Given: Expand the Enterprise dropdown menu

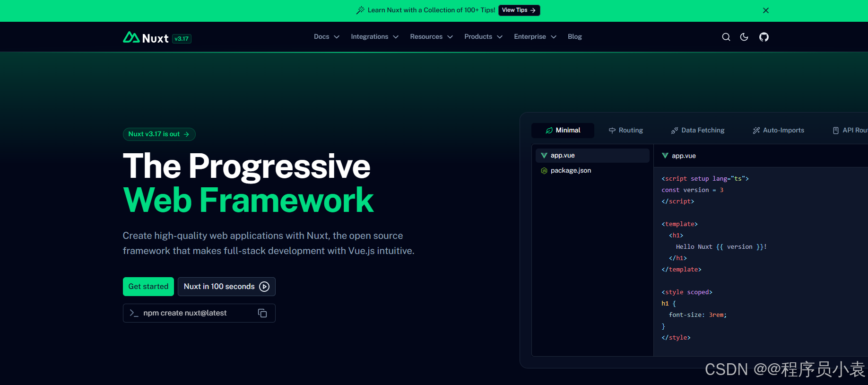Looking at the screenshot, I should point(535,37).
